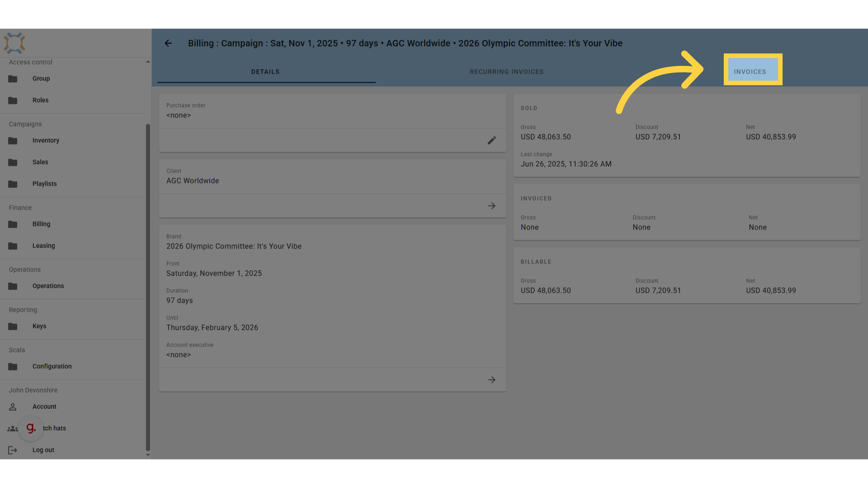
Task: Open Playlists in the sidebar
Action: click(44, 184)
